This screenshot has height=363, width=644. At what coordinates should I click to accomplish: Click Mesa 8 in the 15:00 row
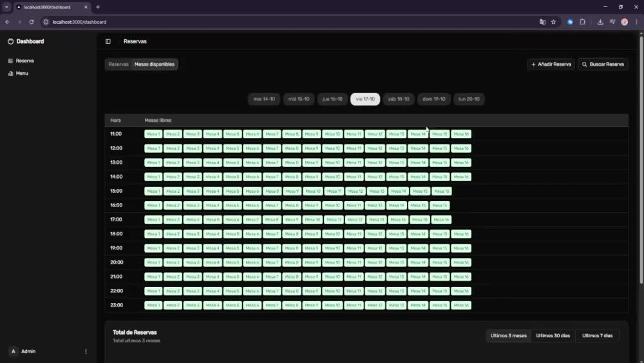click(x=272, y=191)
